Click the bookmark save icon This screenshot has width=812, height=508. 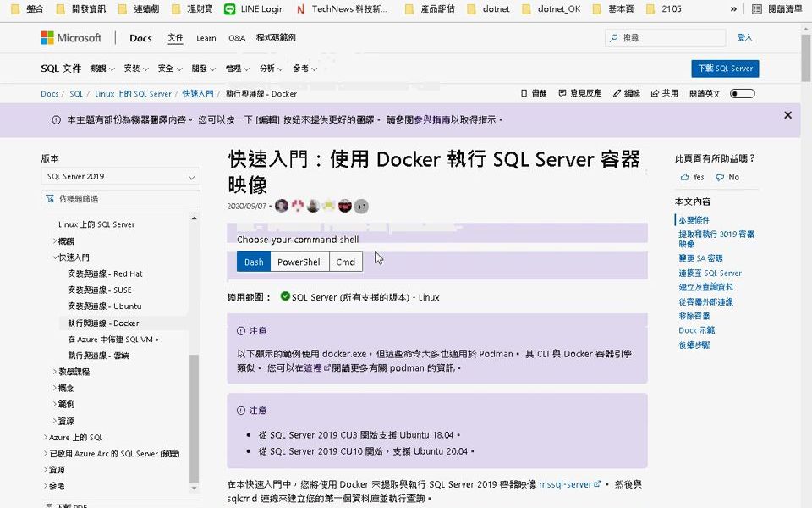[x=524, y=94]
